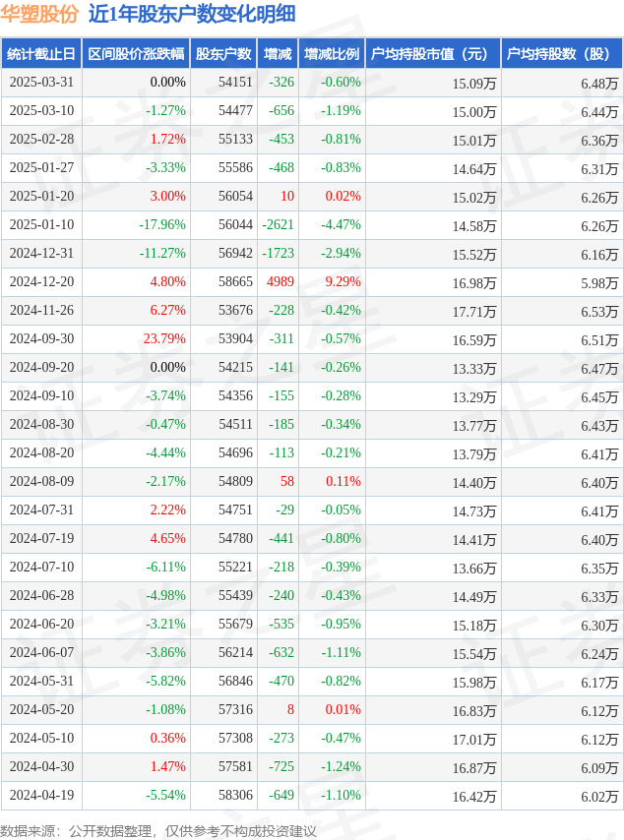Click the 58665 shareholder count cell

click(x=235, y=281)
